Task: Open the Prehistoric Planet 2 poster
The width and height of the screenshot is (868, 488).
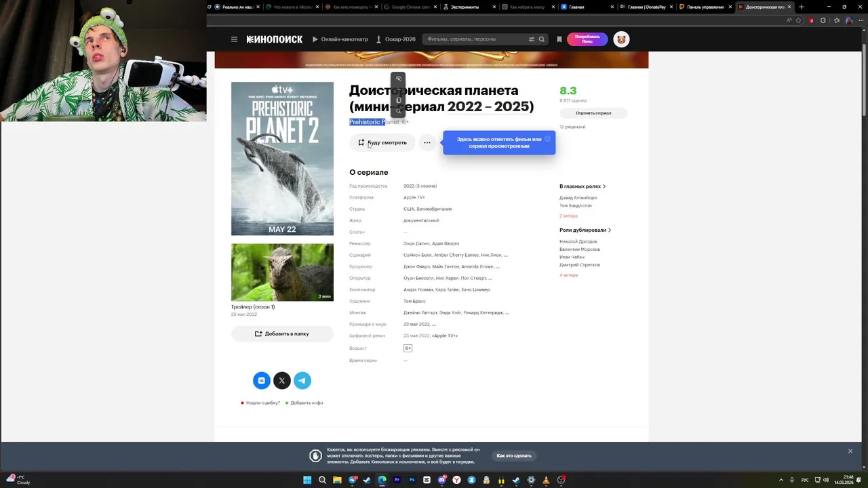Action: [282, 159]
